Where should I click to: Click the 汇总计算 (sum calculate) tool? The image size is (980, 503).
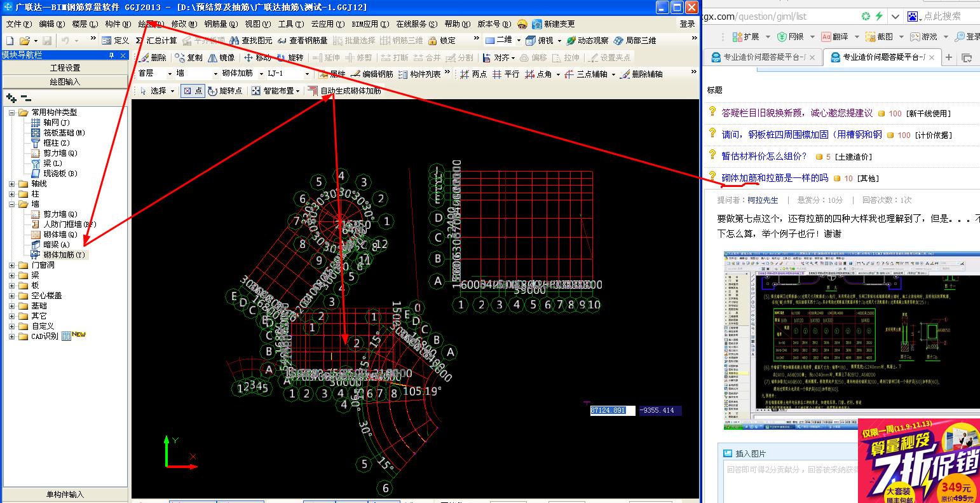click(x=157, y=40)
